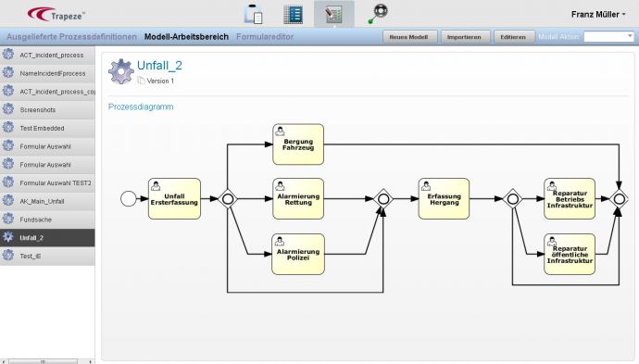Switch to Ausgelieferte Prozessdefinitionen tab
This screenshot has width=639, height=364.
(71, 37)
